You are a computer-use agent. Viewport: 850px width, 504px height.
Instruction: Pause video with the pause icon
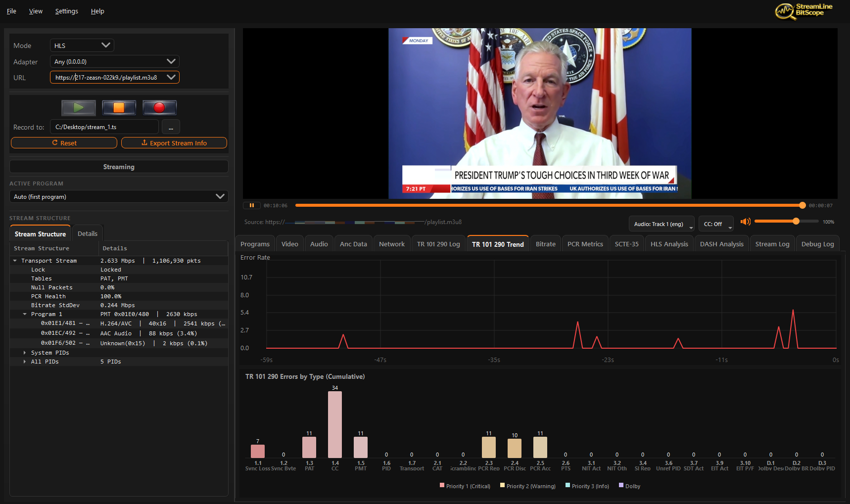(x=251, y=205)
